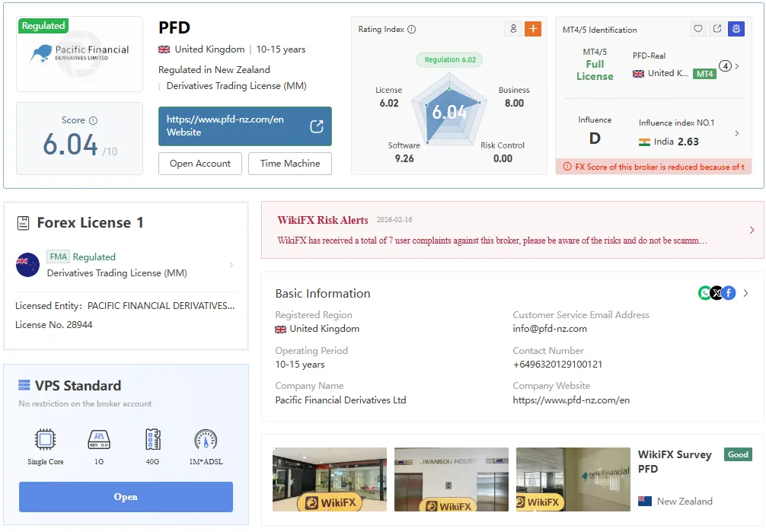Viewport: 766px width, 532px height.
Task: Click the New Zealand survey location label
Action: pyautogui.click(x=685, y=502)
